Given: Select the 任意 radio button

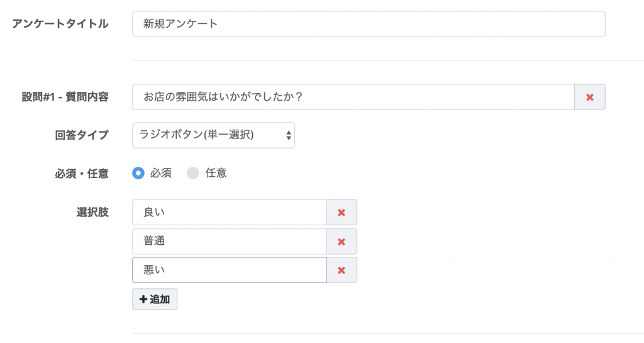Looking at the screenshot, I should (x=193, y=173).
